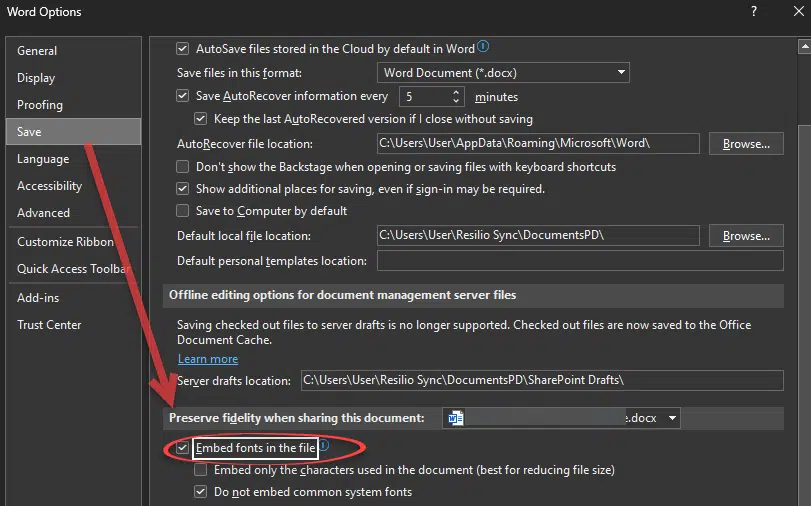Enable Embed only the characters used checkbox

201,470
